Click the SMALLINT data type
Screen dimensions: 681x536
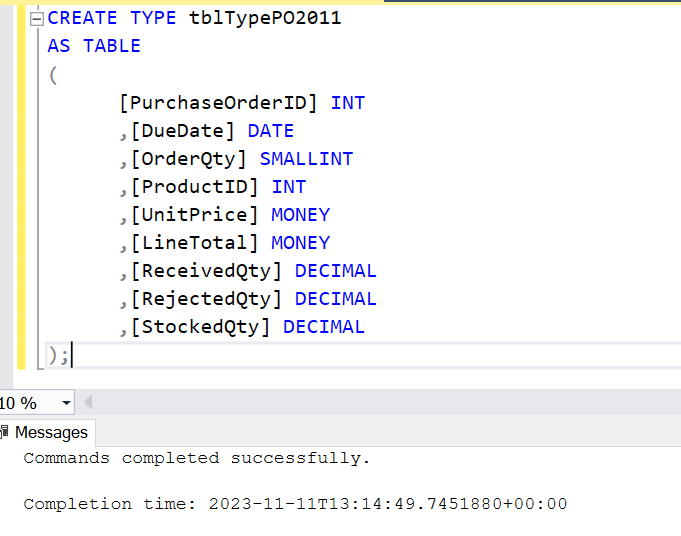tap(306, 158)
